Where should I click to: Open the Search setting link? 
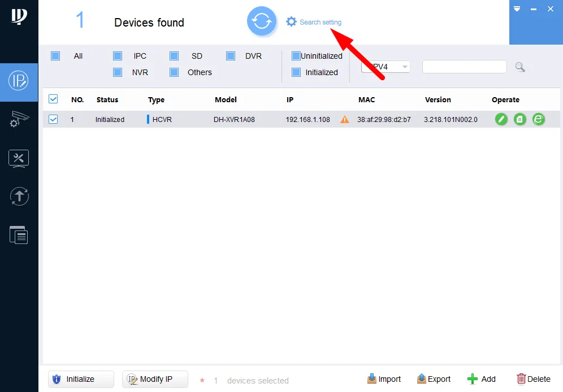tap(321, 22)
